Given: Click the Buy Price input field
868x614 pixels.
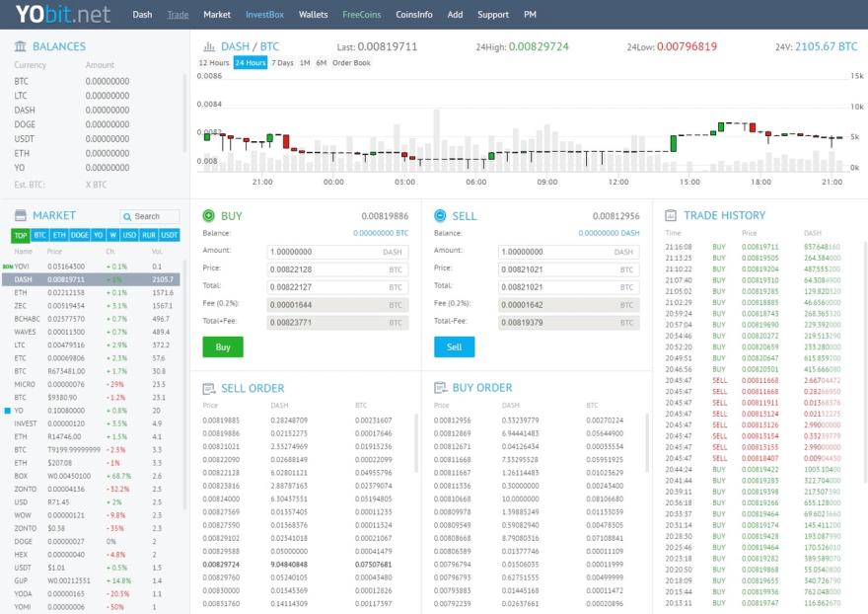Looking at the screenshot, I should point(337,269).
